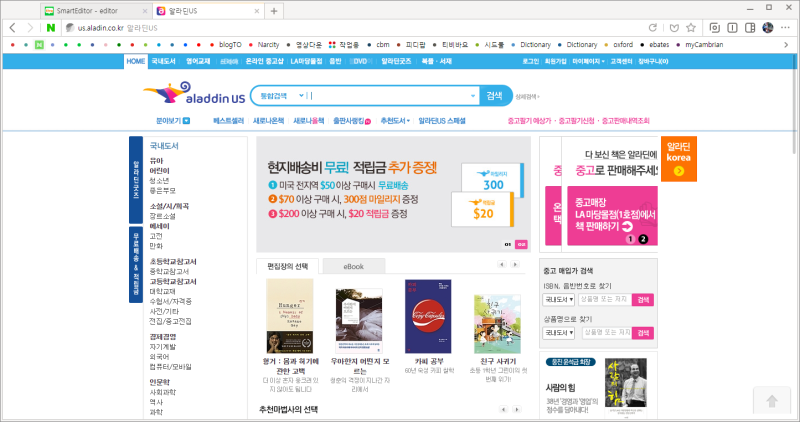This screenshot has height=422, width=800.
Task: Click the 로그인 link
Action: pos(530,61)
